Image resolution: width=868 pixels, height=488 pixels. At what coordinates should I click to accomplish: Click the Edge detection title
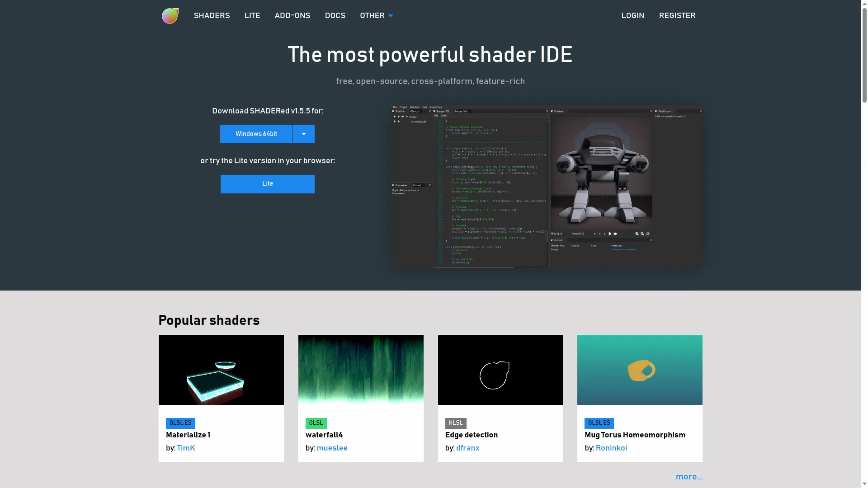pyautogui.click(x=472, y=435)
